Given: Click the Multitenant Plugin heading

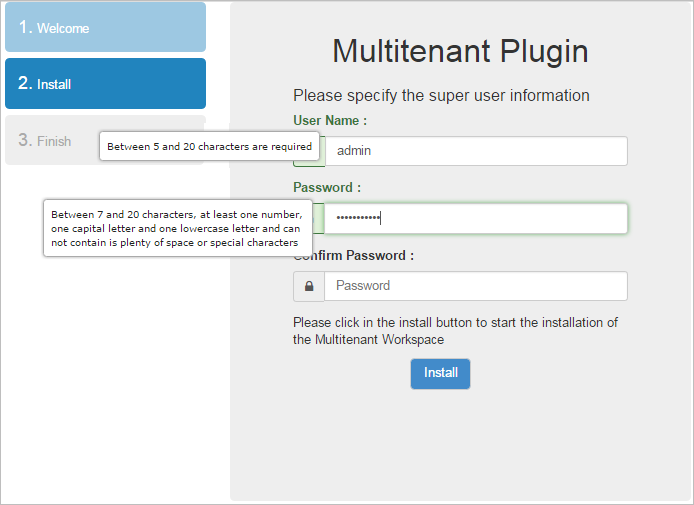Looking at the screenshot, I should (x=460, y=52).
